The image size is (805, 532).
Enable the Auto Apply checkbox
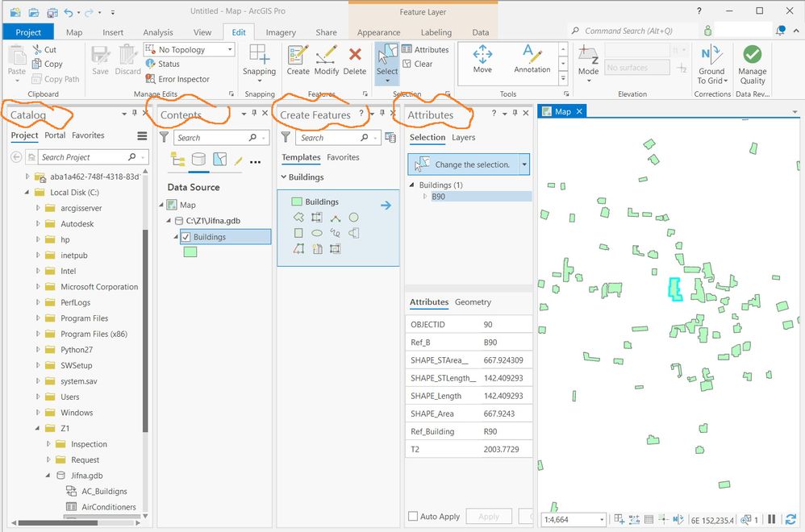(413, 516)
